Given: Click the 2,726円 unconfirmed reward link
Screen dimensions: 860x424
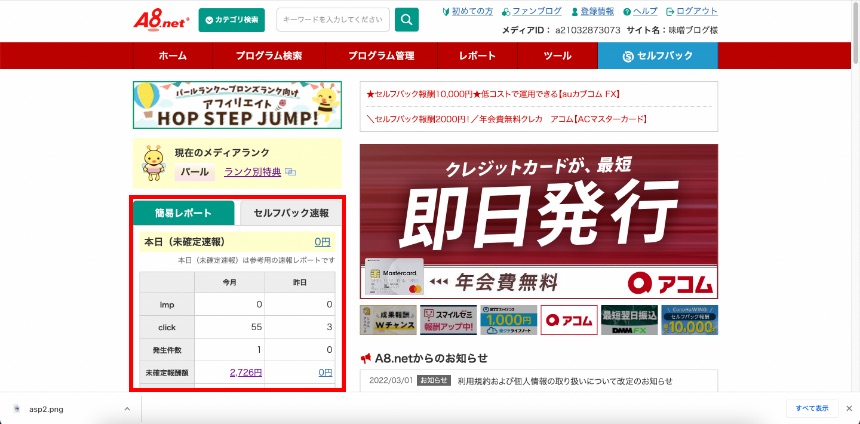Looking at the screenshot, I should tap(246, 372).
